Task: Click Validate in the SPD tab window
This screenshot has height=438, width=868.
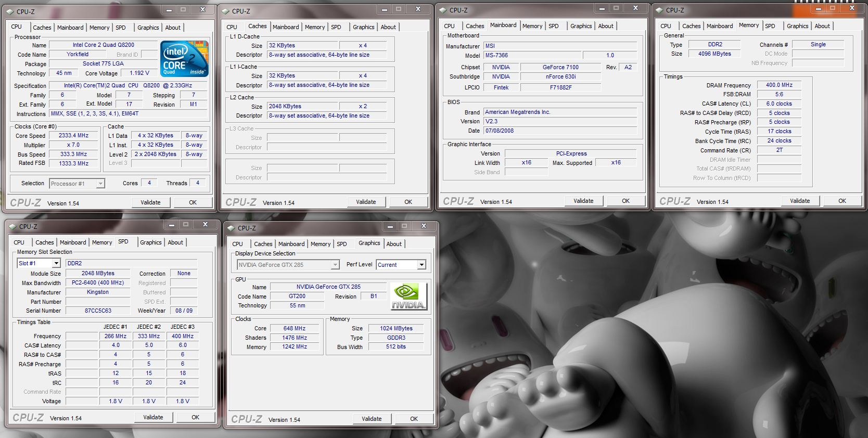Action: click(x=153, y=417)
